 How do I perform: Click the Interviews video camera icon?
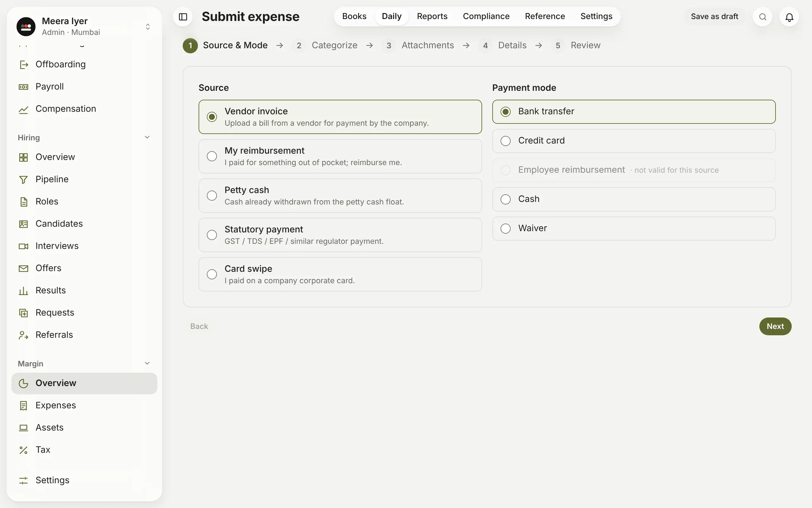23,246
